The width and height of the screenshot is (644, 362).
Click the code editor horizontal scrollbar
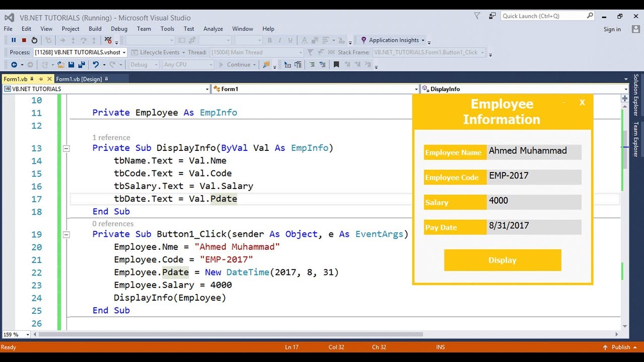pos(231,334)
